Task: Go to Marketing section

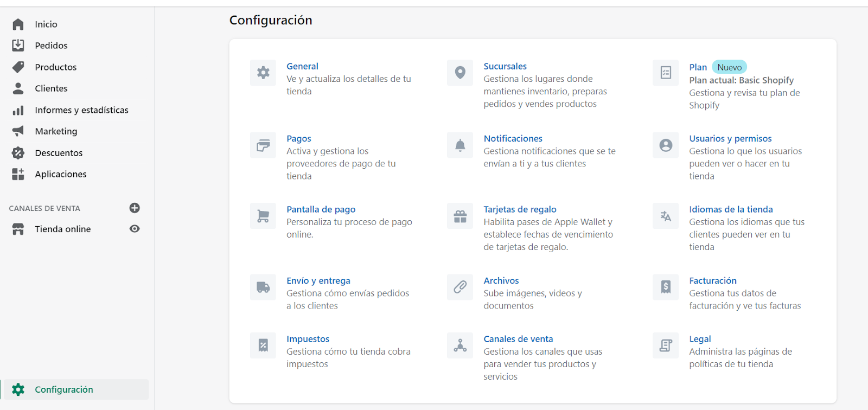Action: click(56, 131)
